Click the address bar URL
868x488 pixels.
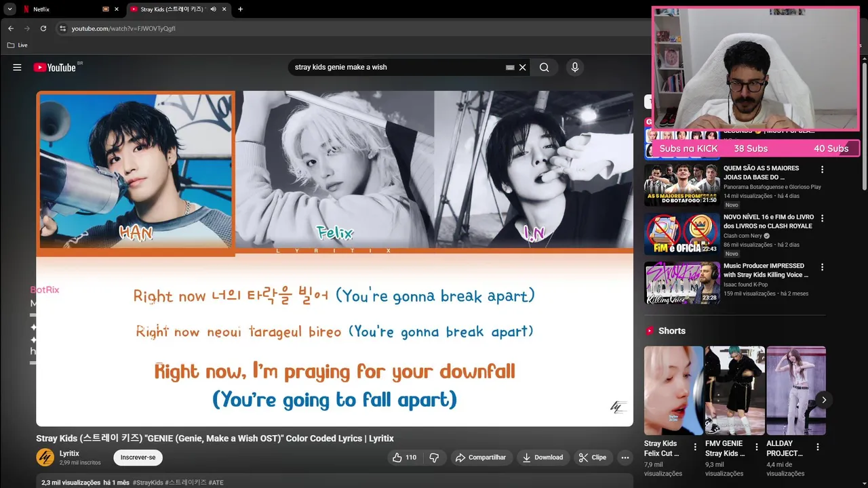click(123, 28)
